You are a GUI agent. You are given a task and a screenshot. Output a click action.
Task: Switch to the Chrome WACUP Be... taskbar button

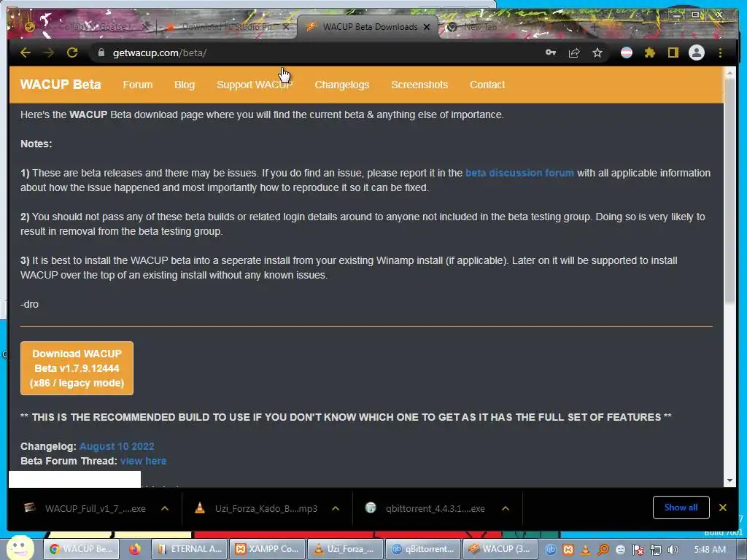(x=81, y=549)
